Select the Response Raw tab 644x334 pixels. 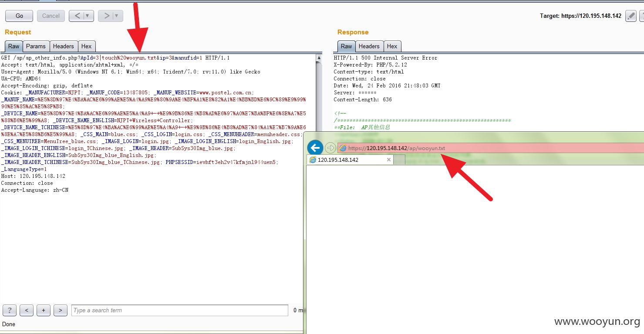[347, 46]
